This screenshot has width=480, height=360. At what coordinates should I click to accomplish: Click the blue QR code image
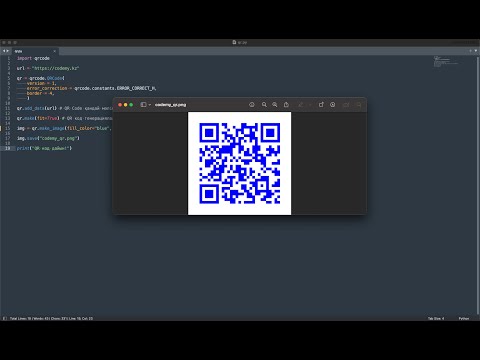pyautogui.click(x=239, y=163)
